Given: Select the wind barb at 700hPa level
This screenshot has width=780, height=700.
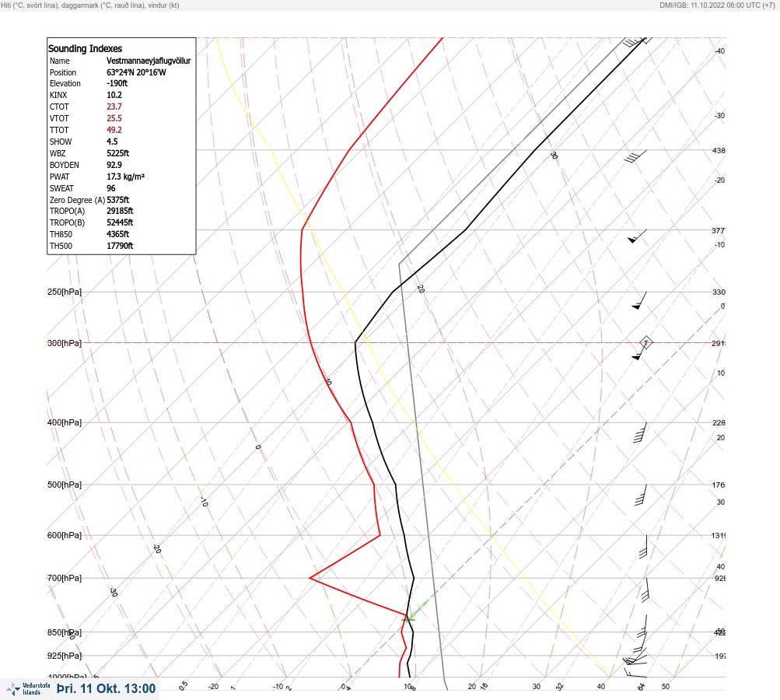Looking at the screenshot, I should [x=645, y=590].
